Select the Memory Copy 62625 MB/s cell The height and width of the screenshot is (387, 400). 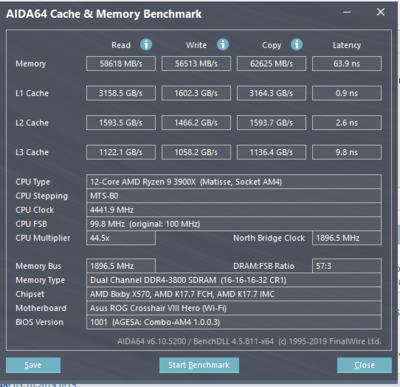coord(271,64)
